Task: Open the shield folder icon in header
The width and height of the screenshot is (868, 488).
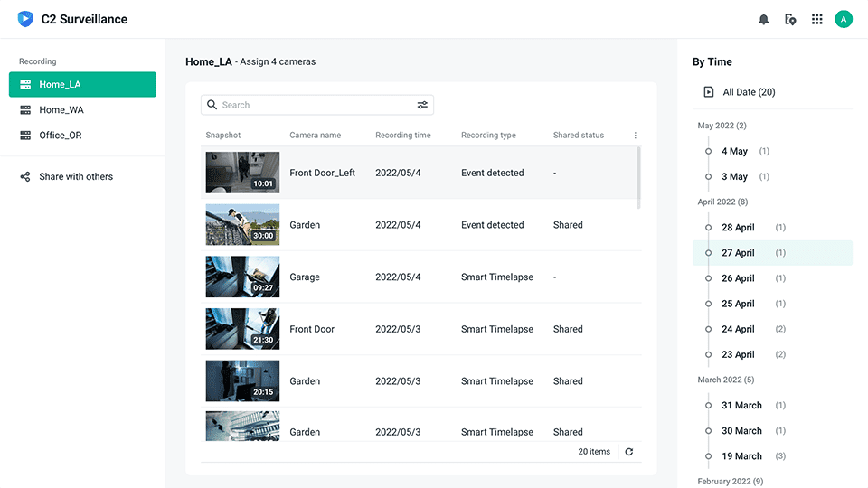Action: click(x=790, y=19)
